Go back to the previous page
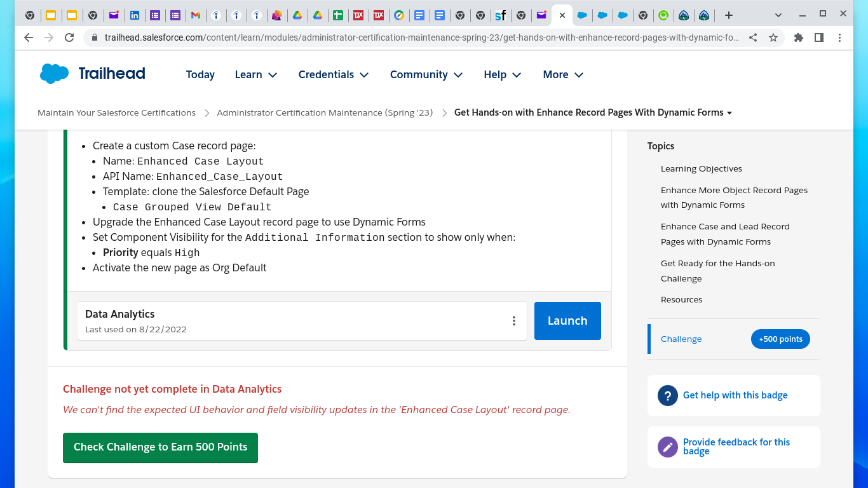The width and height of the screenshot is (868, 488). (x=29, y=37)
